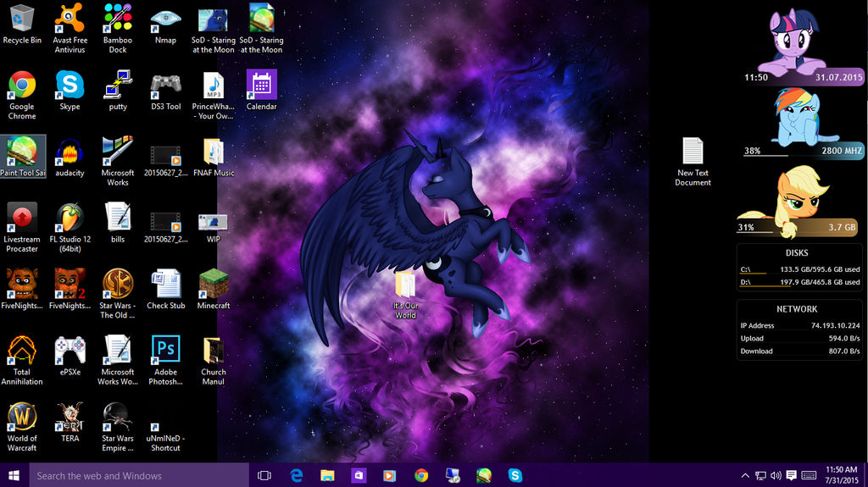Viewport: 868px width, 487px height.
Task: Select the Google Chrome desktop shortcut
Action: (x=22, y=86)
